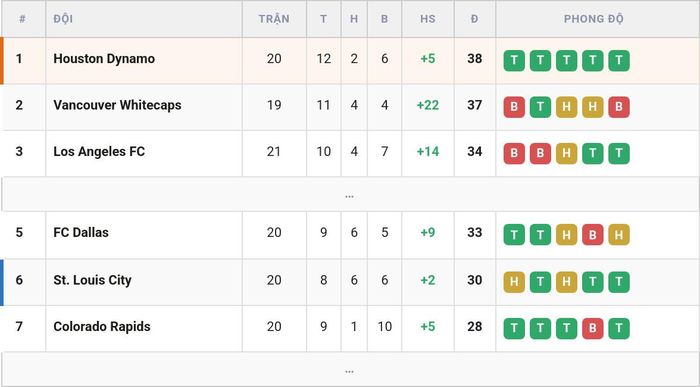Sort by the HS column header

(x=428, y=19)
